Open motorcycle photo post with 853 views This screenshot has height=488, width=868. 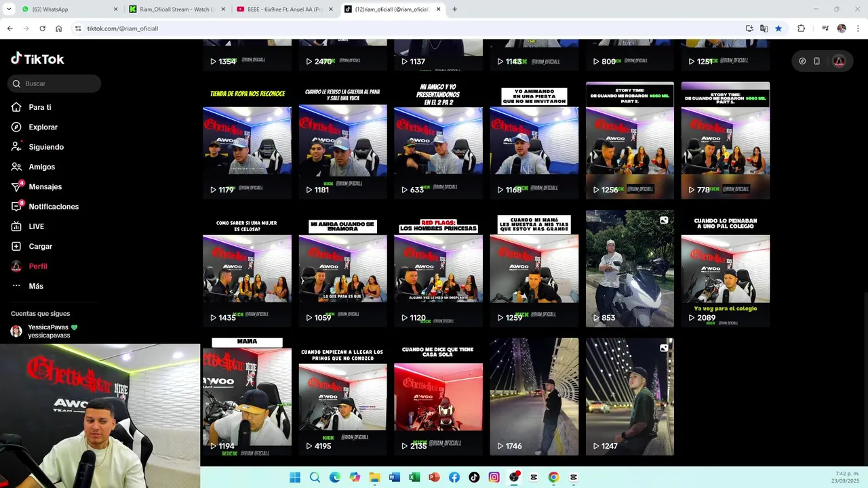click(630, 268)
